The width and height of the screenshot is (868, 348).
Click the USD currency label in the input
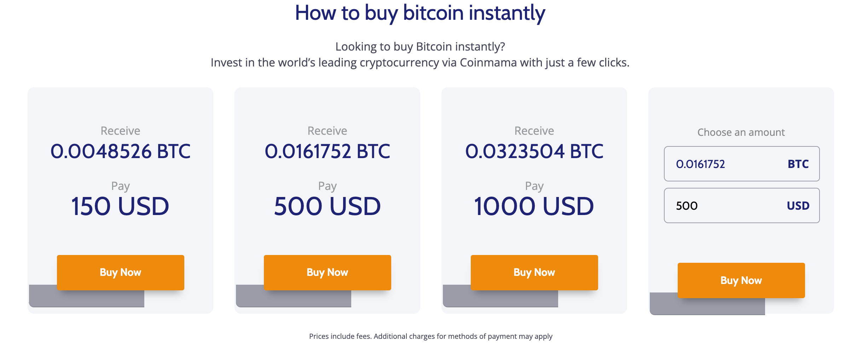[798, 206]
